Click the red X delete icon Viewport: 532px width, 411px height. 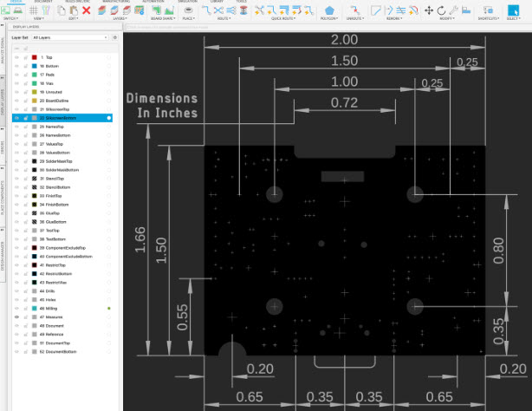[87, 10]
